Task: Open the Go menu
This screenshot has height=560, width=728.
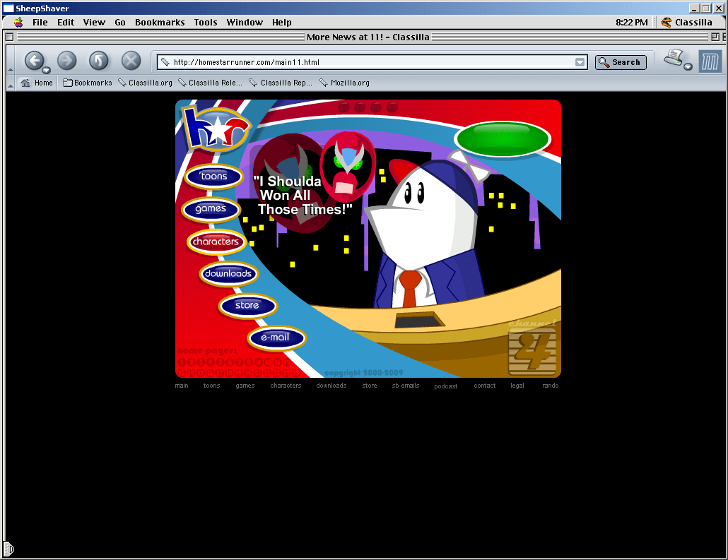Action: click(120, 23)
